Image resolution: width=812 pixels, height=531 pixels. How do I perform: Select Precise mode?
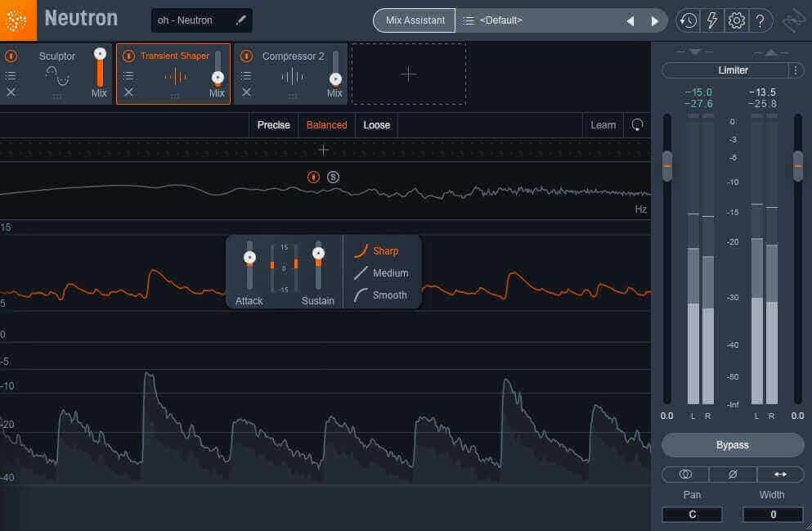(x=273, y=125)
